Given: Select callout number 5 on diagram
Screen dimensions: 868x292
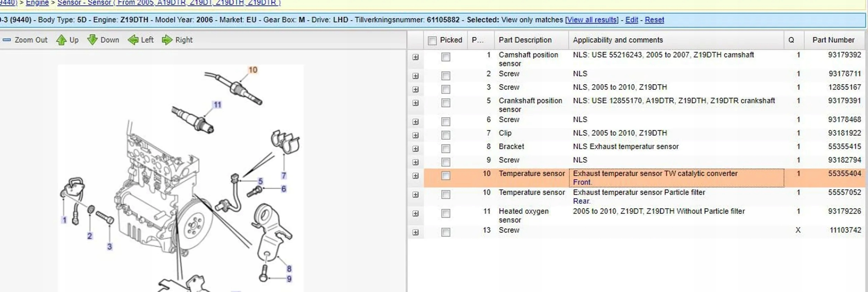Looking at the screenshot, I should pyautogui.click(x=260, y=181).
